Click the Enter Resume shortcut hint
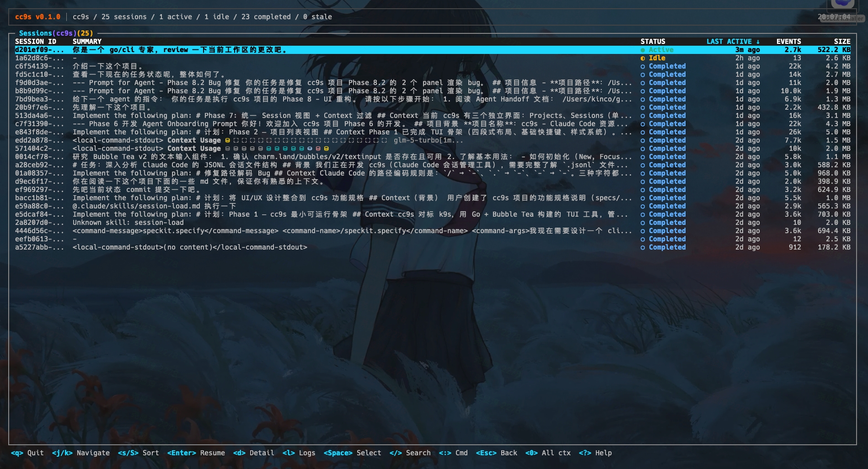Viewport: 868px width, 469px height. point(196,453)
